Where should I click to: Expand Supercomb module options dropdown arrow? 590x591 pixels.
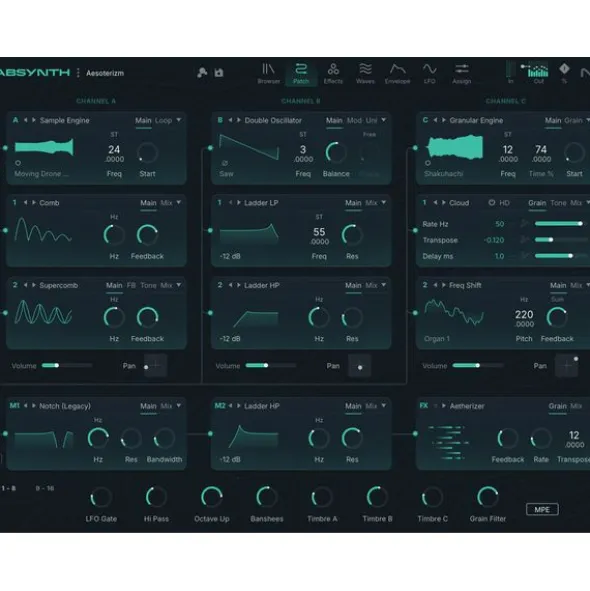(x=179, y=285)
